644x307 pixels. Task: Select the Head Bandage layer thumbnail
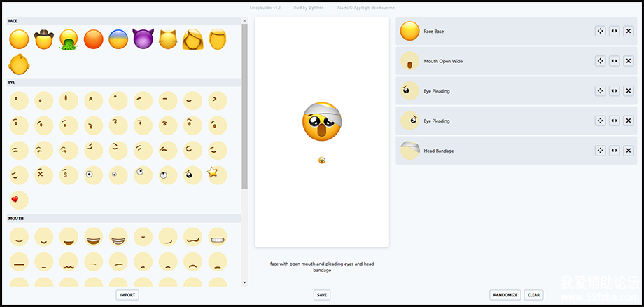pos(410,151)
